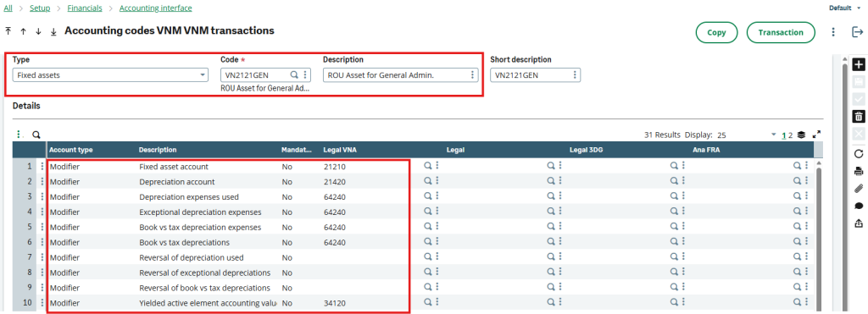
Task: Click the Legal VNA column header
Action: pos(339,150)
